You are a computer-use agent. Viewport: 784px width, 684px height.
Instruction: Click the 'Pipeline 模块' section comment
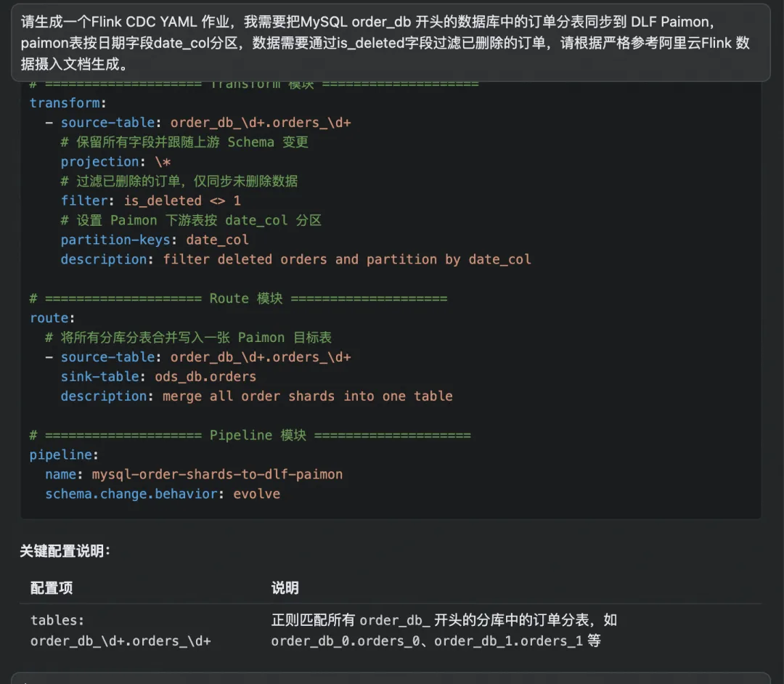[x=250, y=435]
